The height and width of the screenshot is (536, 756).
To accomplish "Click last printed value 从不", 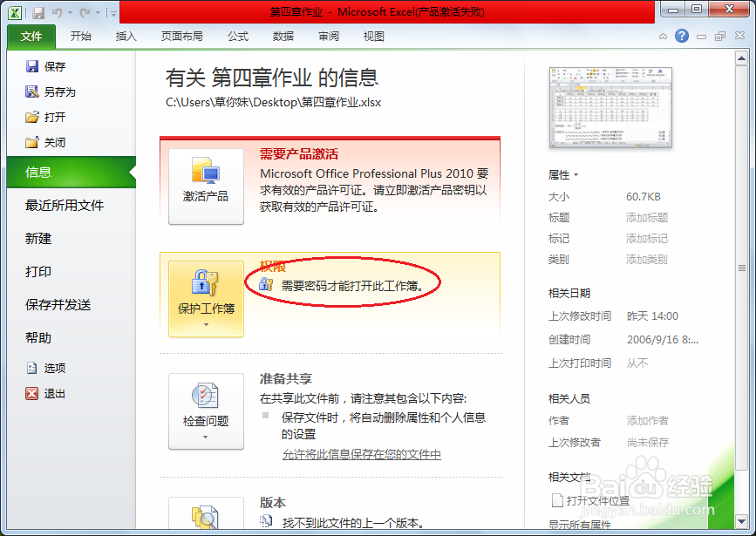I will pos(637,363).
